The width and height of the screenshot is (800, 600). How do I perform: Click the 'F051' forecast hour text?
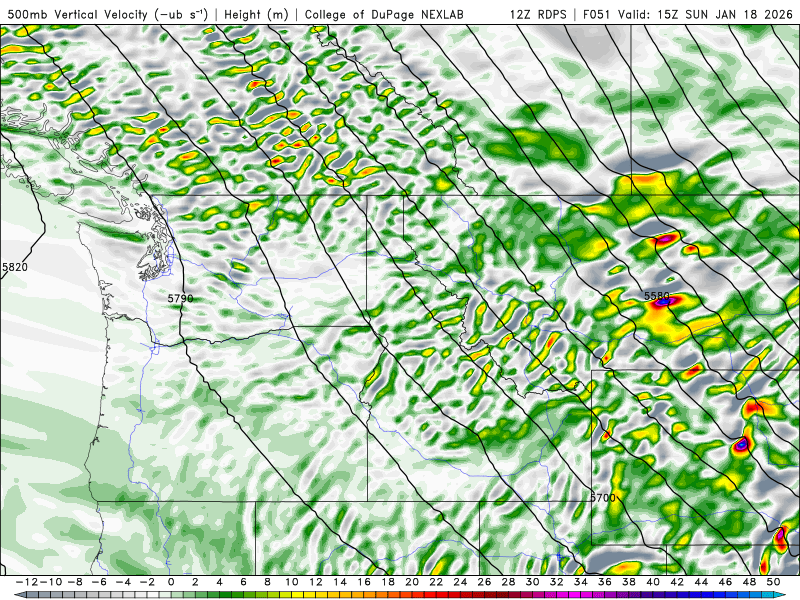(x=596, y=14)
